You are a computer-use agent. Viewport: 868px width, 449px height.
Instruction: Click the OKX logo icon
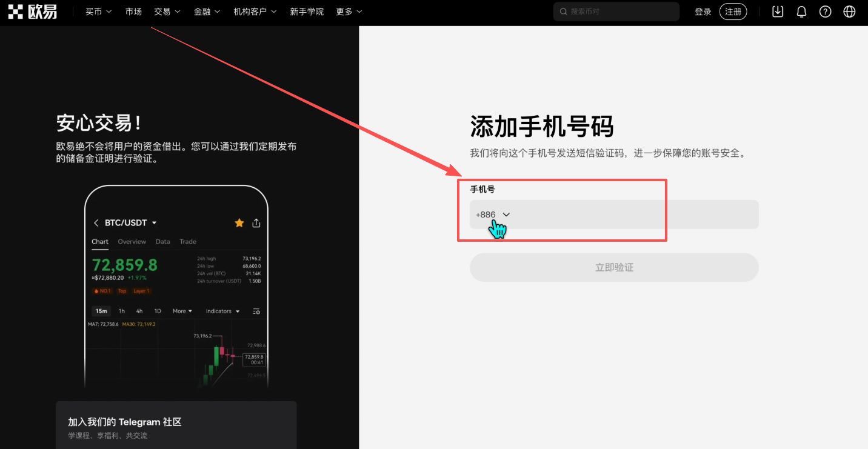(16, 12)
